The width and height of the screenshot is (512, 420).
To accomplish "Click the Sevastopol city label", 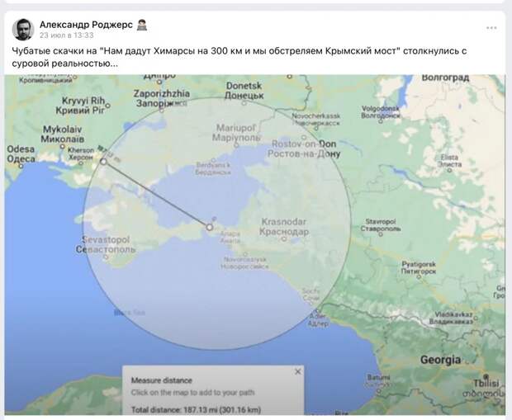I will click(106, 244).
